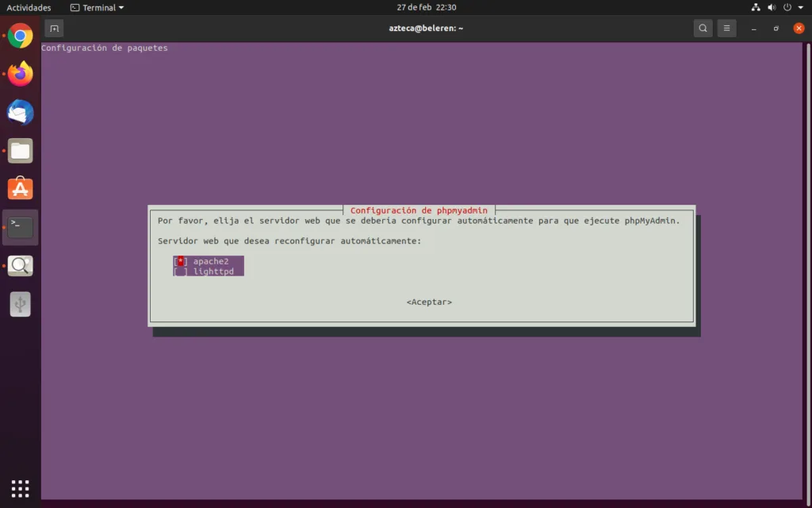Click the 'Configuración de paquetes' header text
This screenshot has height=508, width=812.
coord(104,48)
